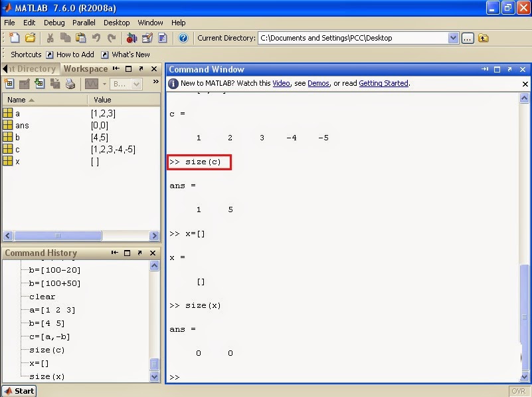
Task: Expand the overflow chevron in Workspace toolbar
Action: pyautogui.click(x=155, y=83)
